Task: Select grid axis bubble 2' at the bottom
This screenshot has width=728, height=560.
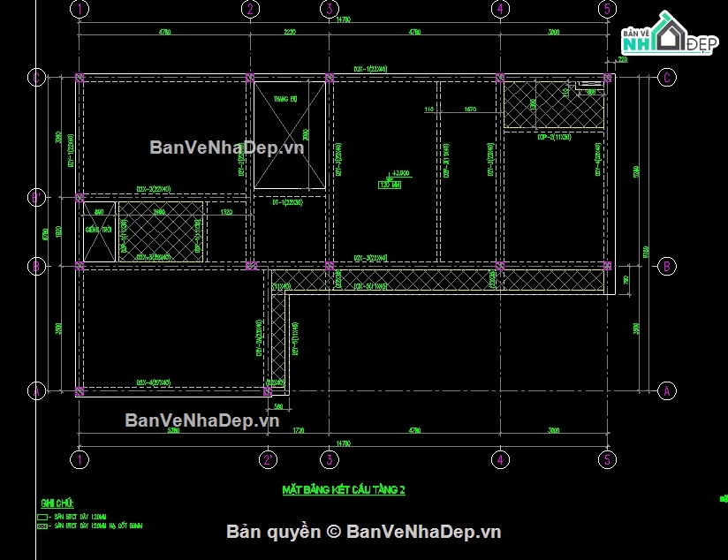Action: (268, 459)
